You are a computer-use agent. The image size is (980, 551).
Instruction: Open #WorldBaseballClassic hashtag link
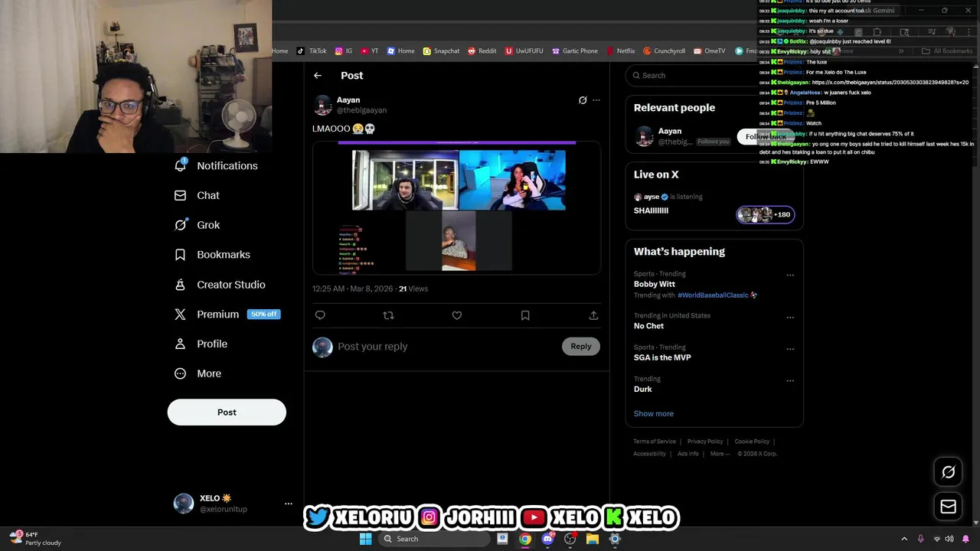[713, 295]
